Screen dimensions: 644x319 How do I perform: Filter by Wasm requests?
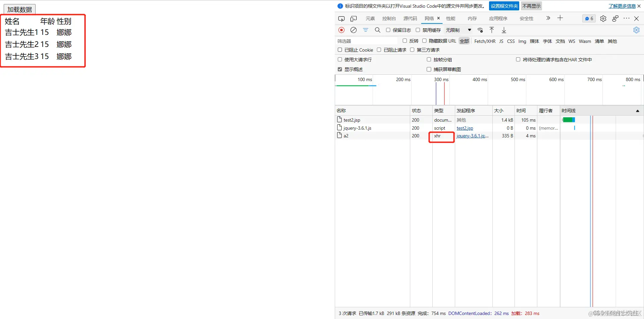point(585,41)
